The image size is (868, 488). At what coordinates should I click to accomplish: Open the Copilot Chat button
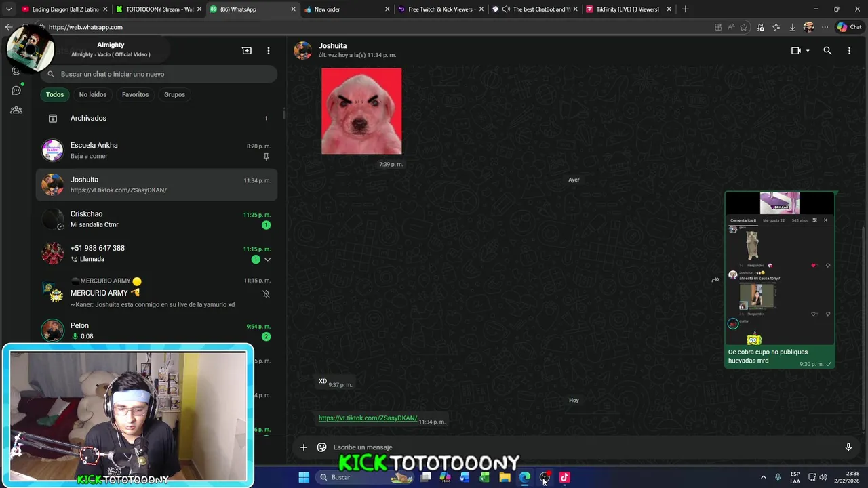tap(850, 27)
